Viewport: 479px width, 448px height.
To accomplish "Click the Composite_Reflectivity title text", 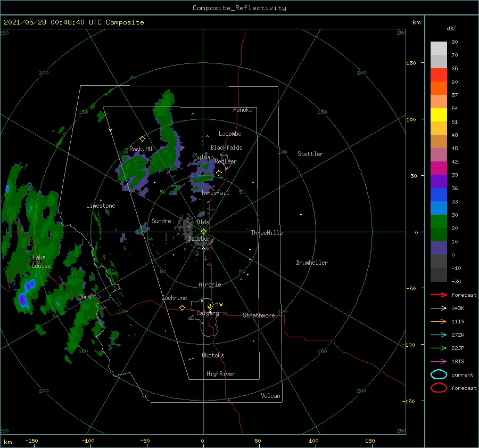I will click(240, 8).
